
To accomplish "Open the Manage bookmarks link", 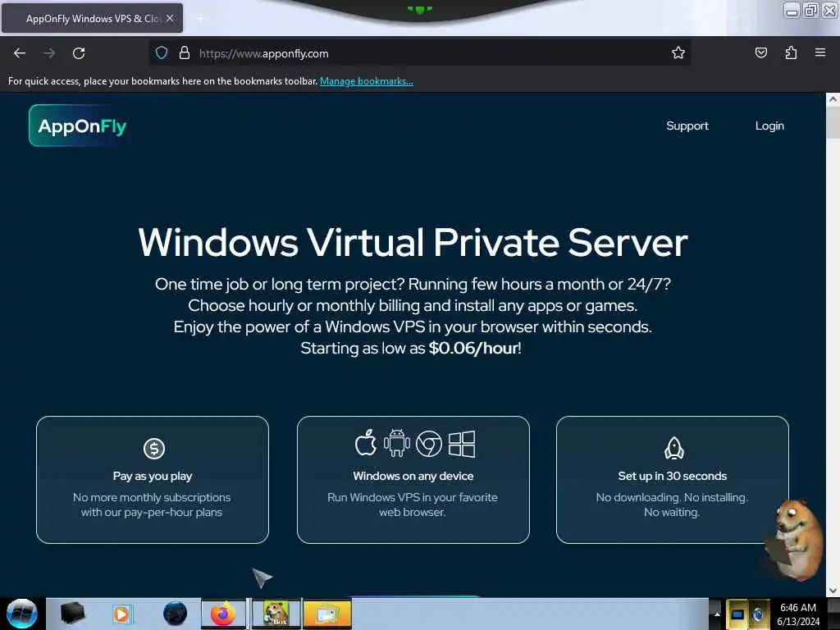I will click(x=367, y=81).
